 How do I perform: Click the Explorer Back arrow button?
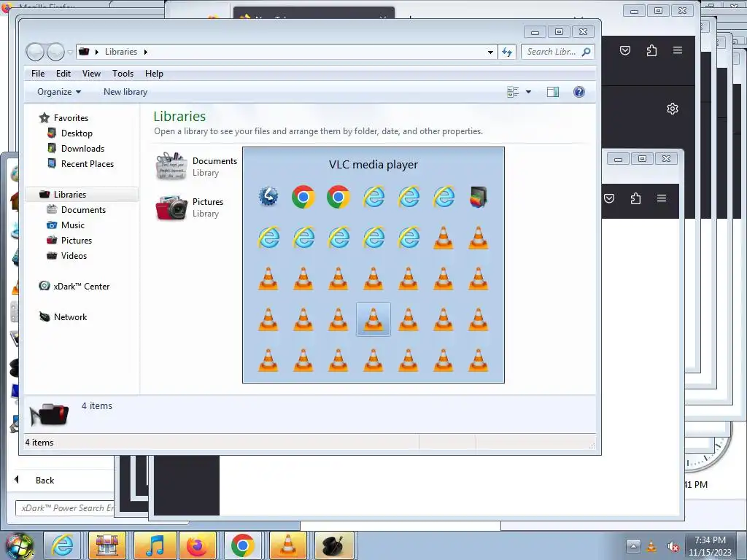(x=35, y=52)
